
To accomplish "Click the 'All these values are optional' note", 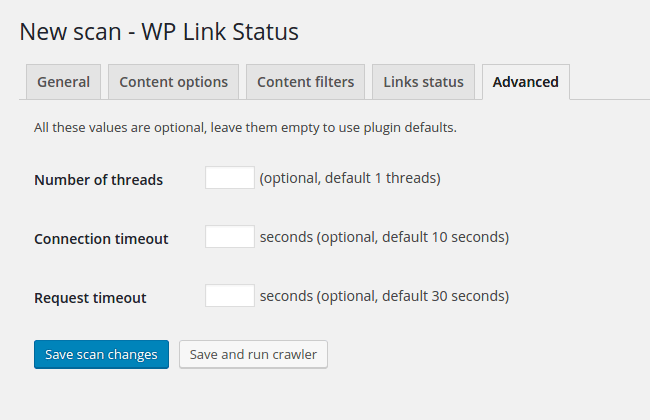I will pyautogui.click(x=245, y=127).
